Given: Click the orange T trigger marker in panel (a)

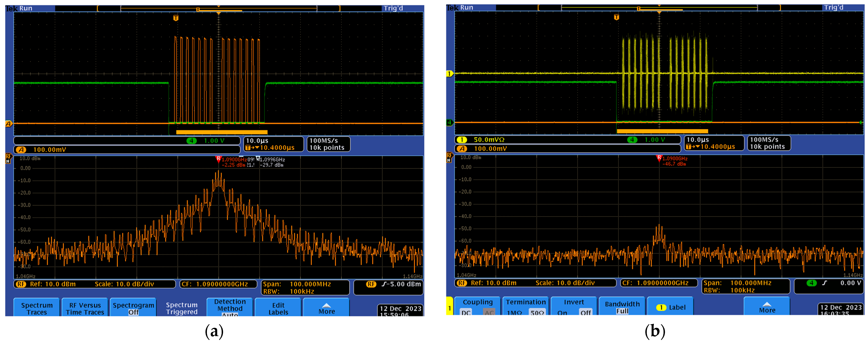Looking at the screenshot, I should [x=176, y=18].
